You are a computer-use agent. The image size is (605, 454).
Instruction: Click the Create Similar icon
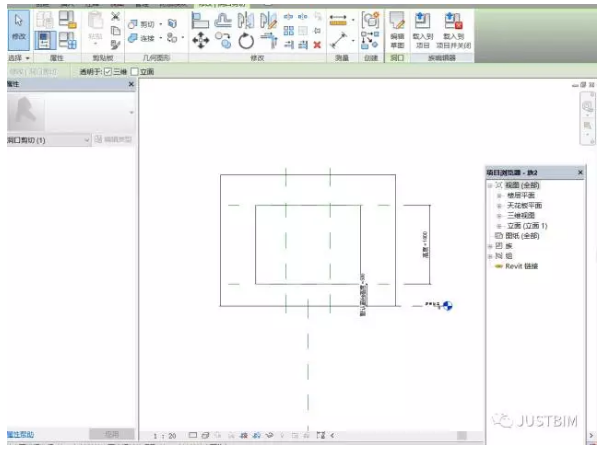370,41
